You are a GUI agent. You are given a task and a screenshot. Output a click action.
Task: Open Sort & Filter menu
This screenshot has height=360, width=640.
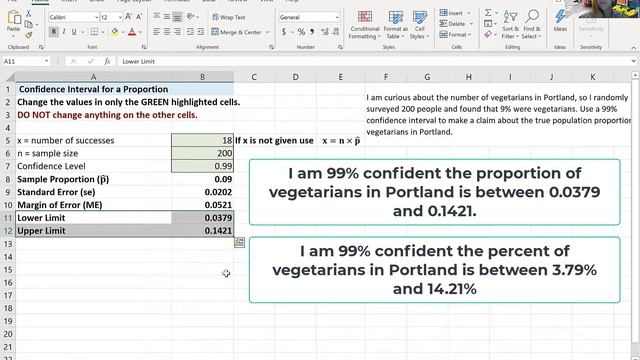coord(510,25)
